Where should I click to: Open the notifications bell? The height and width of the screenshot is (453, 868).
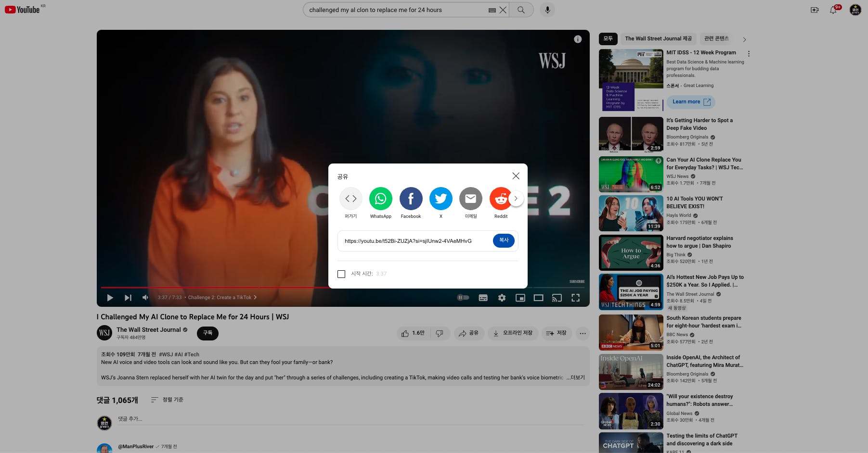833,10
